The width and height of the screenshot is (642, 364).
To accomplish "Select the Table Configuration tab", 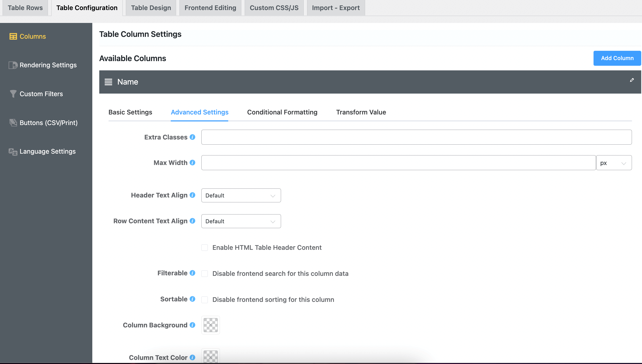I will (x=87, y=8).
